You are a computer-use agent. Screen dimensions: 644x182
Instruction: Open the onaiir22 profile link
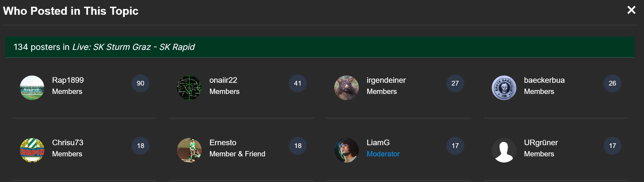[223, 80]
